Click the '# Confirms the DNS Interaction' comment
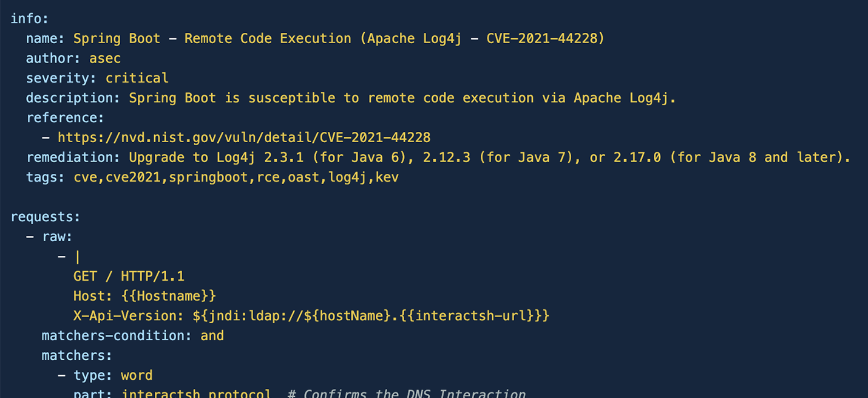 tap(407, 393)
